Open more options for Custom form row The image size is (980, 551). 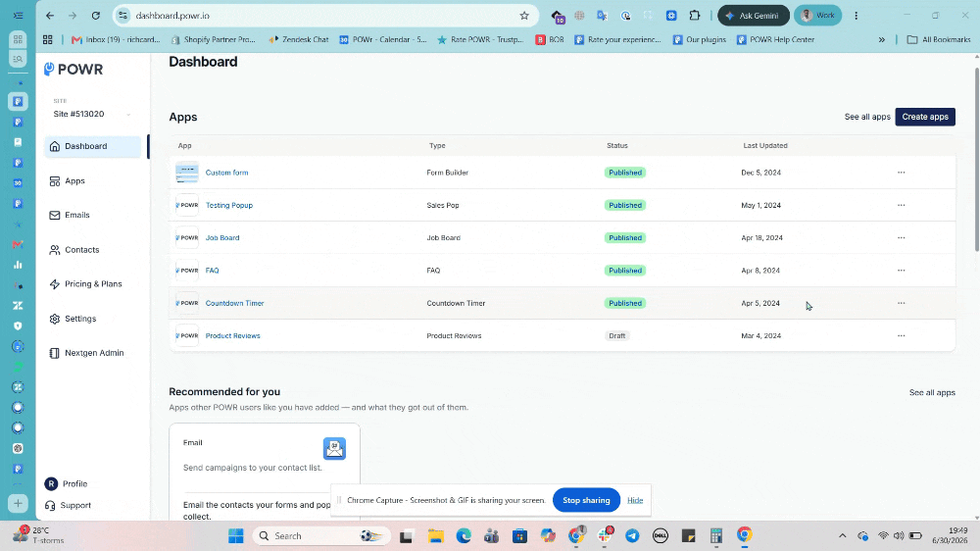[901, 173]
